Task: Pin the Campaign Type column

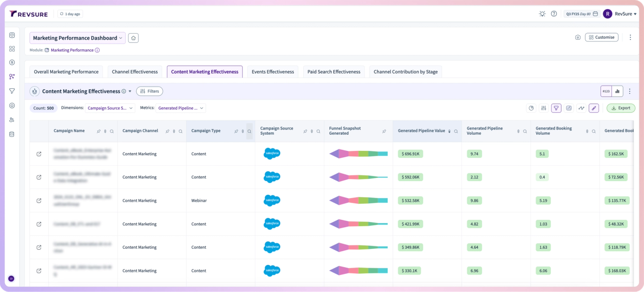Action: pyautogui.click(x=236, y=131)
